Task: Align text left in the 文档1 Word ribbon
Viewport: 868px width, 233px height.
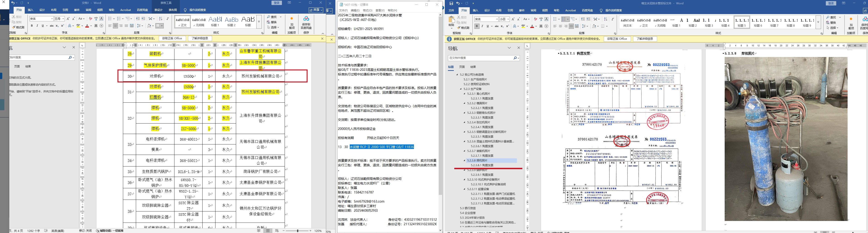Action: tap(110, 26)
